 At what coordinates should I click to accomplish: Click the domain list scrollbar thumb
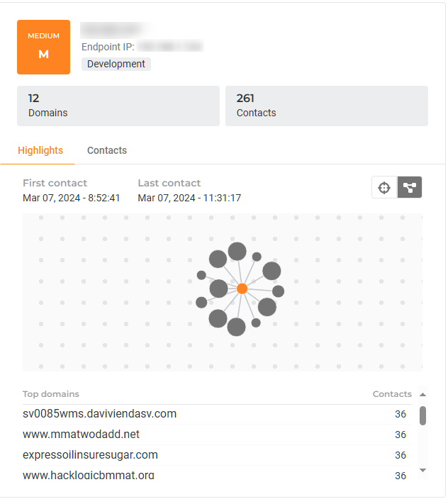pos(423,415)
